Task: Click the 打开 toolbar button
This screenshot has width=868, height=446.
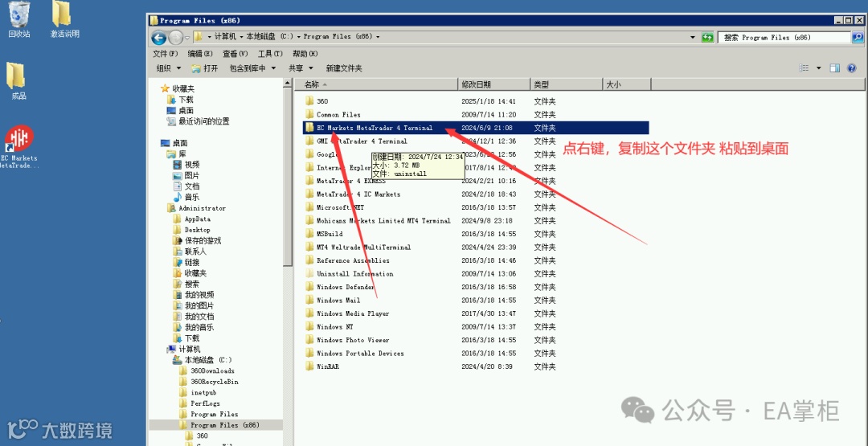Action: 205,68
